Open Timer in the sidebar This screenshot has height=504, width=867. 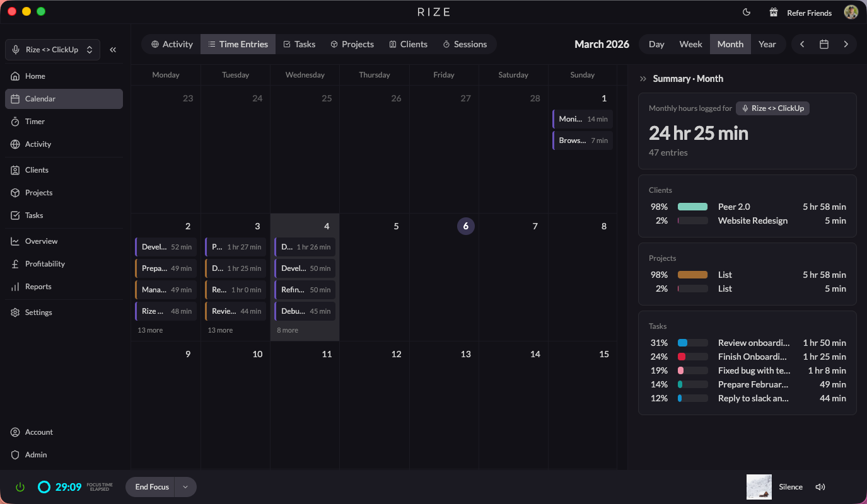pyautogui.click(x=35, y=122)
